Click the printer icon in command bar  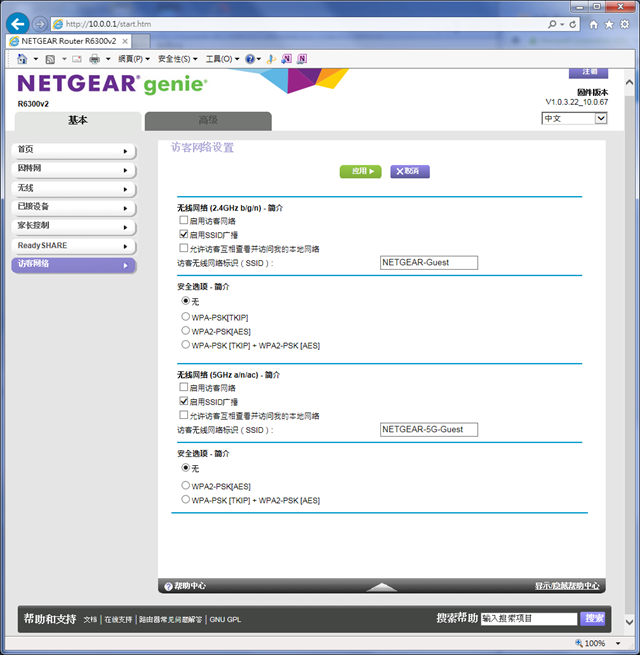click(95, 59)
